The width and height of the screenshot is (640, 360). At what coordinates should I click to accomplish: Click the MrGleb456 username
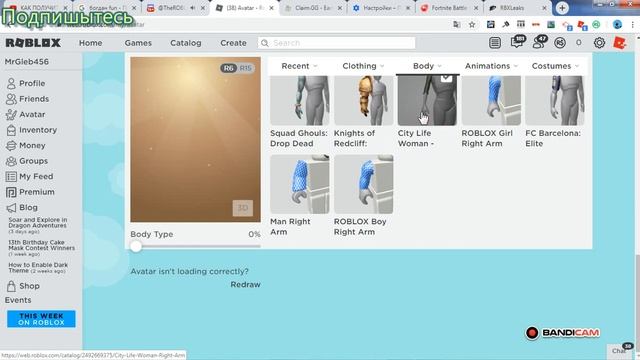(27, 62)
